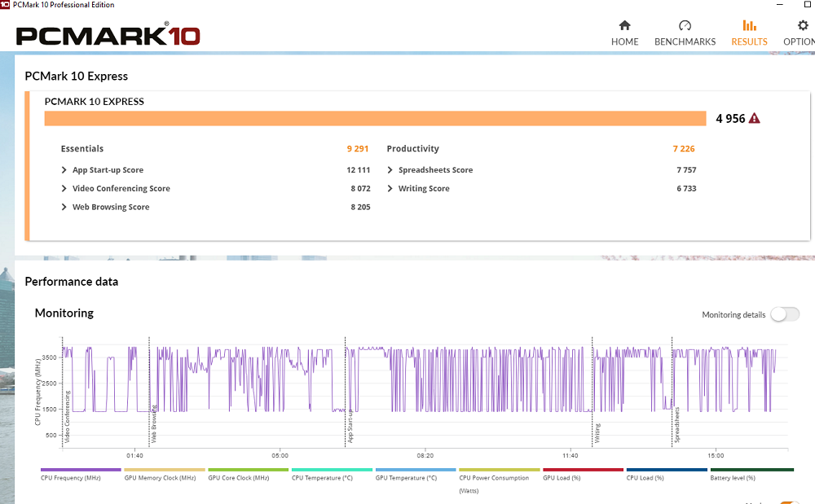Click the PCMark app icon in the title bar
Screen dimensions: 815x504
click(5, 5)
